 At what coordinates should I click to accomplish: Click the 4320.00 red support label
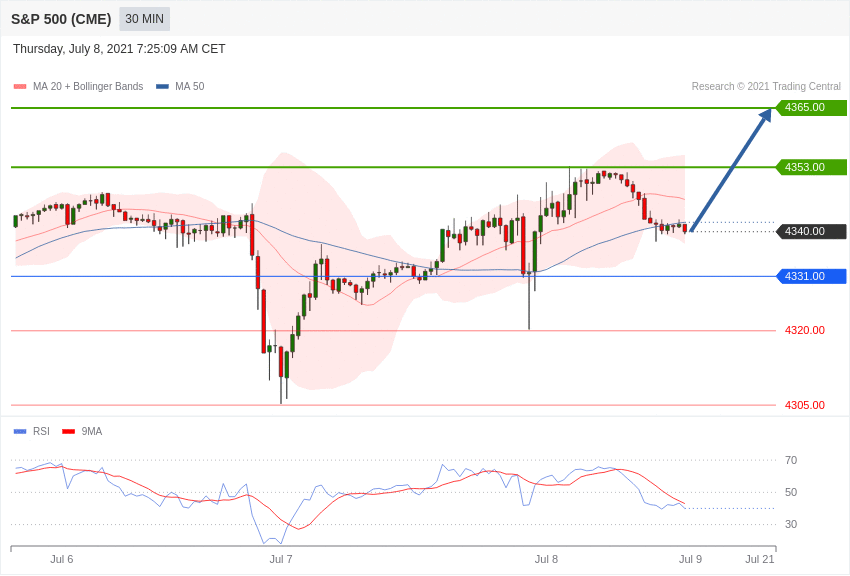click(x=805, y=331)
